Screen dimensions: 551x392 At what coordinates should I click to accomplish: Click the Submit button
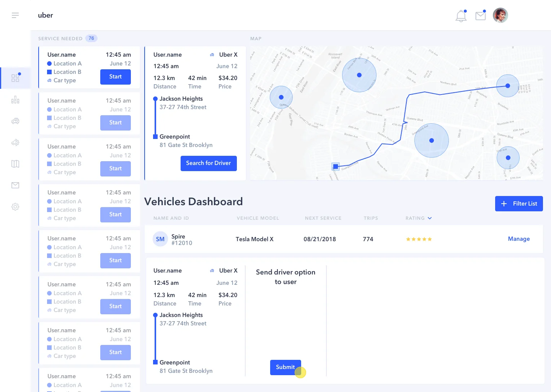point(285,367)
